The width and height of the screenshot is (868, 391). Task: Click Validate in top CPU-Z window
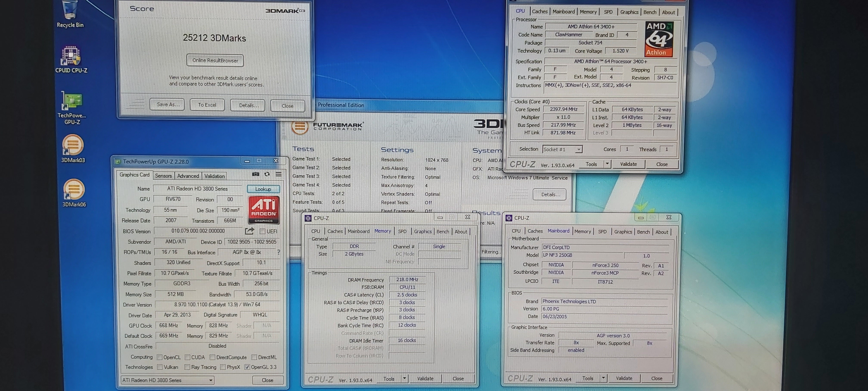click(628, 164)
